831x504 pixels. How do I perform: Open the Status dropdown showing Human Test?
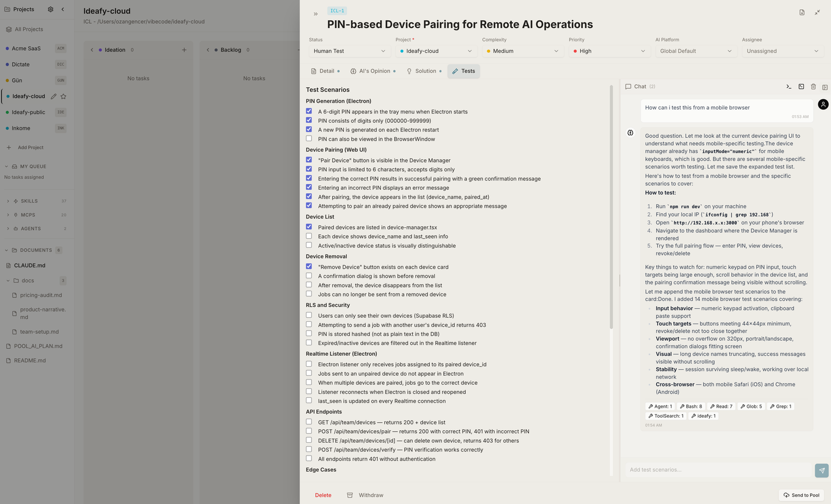(x=349, y=51)
